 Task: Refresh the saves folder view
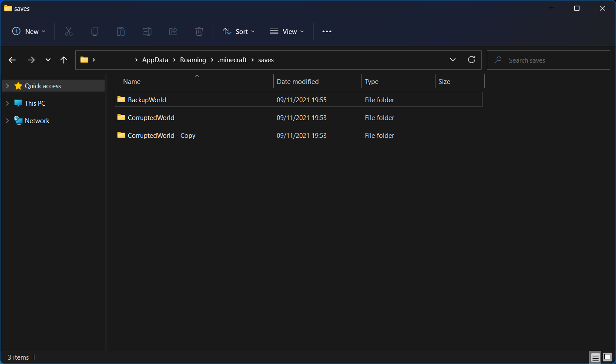pos(472,60)
